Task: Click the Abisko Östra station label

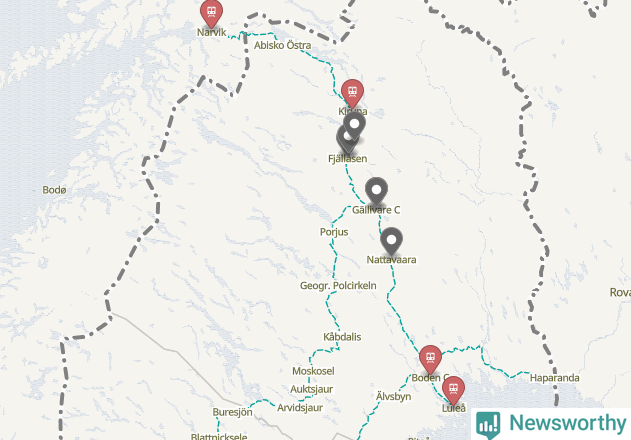Action: pyautogui.click(x=283, y=45)
